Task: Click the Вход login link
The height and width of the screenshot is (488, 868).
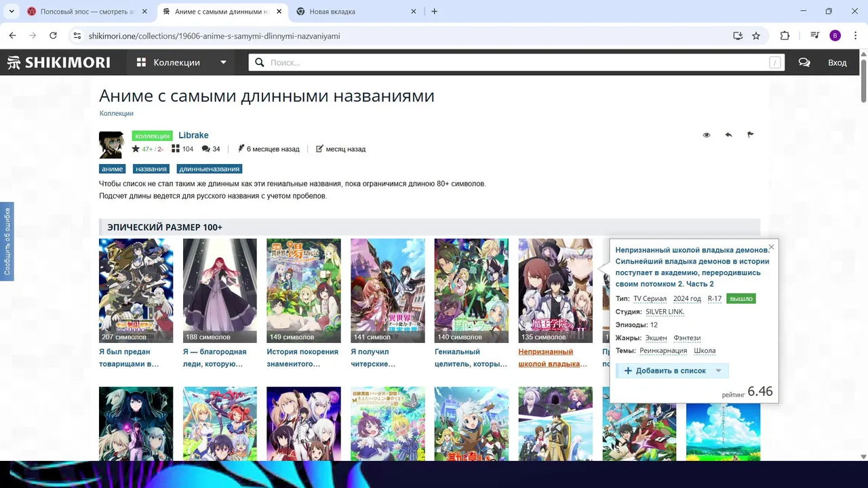Action: pos(837,62)
